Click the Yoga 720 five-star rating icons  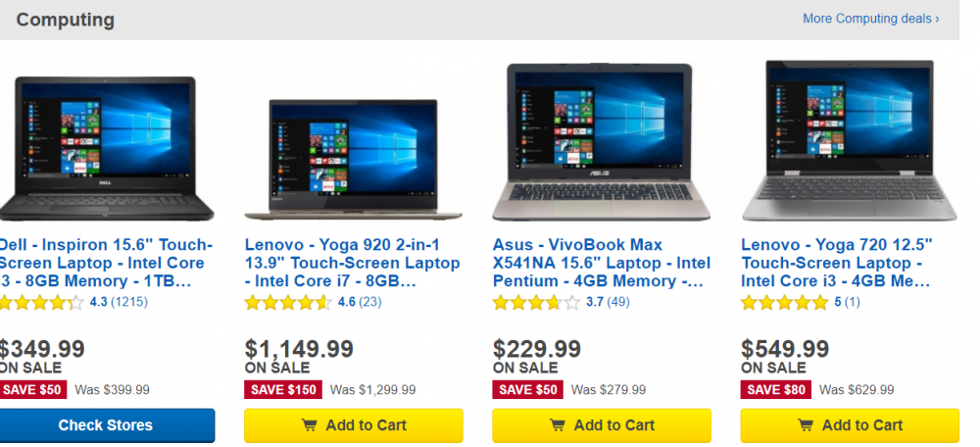(x=784, y=303)
